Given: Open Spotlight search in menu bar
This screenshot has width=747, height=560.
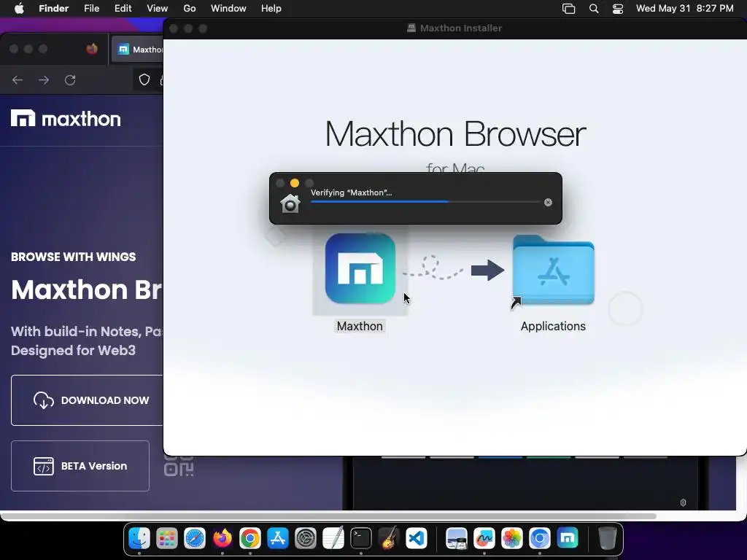Looking at the screenshot, I should [594, 9].
